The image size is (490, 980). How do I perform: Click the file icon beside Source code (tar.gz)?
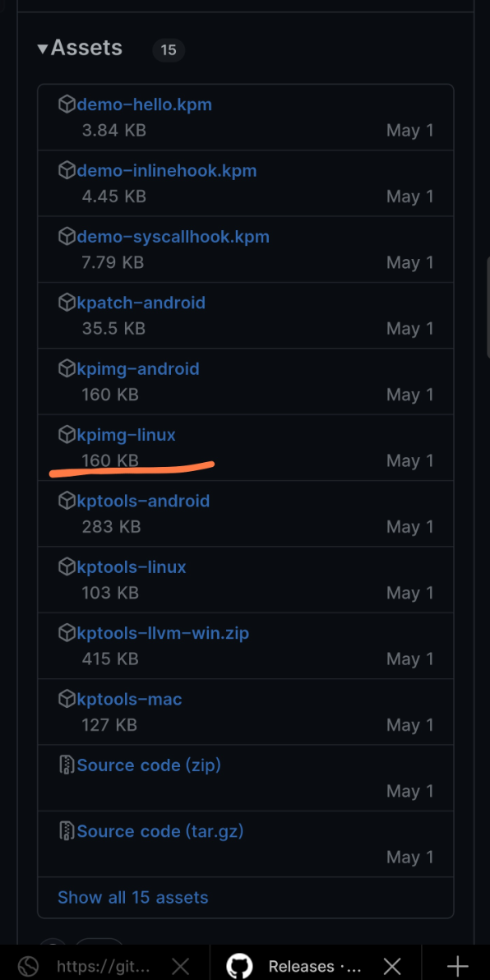pos(67,831)
